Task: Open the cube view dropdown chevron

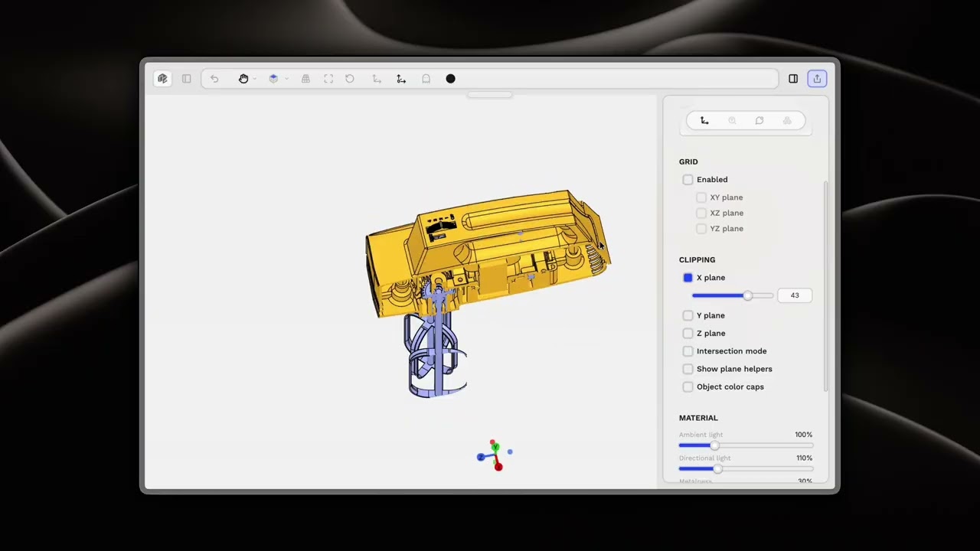Action: tap(286, 79)
